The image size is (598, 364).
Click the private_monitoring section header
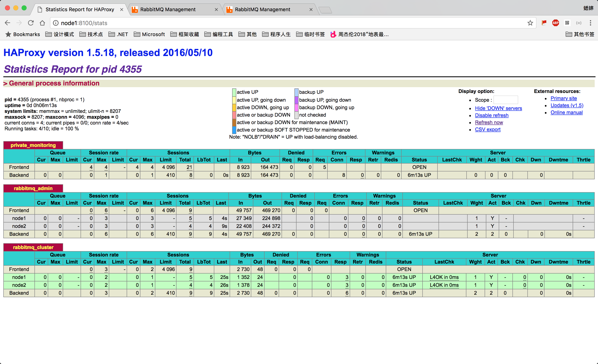click(x=33, y=145)
